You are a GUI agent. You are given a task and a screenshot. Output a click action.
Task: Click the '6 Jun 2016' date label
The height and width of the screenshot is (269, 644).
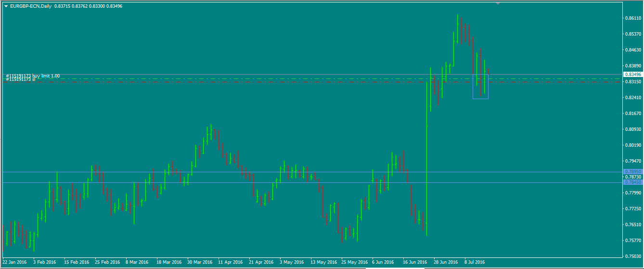click(384, 262)
